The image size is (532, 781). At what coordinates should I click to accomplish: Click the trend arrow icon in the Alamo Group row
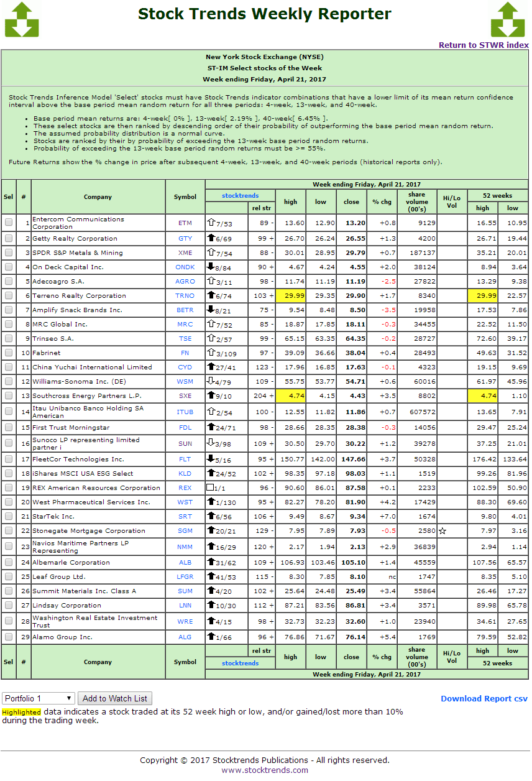(211, 637)
